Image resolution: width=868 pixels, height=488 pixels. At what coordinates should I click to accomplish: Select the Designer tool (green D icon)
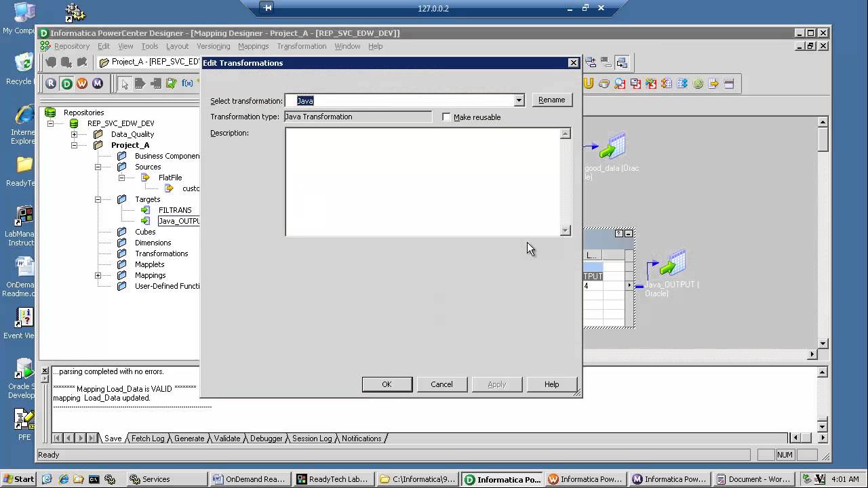pyautogui.click(x=66, y=83)
